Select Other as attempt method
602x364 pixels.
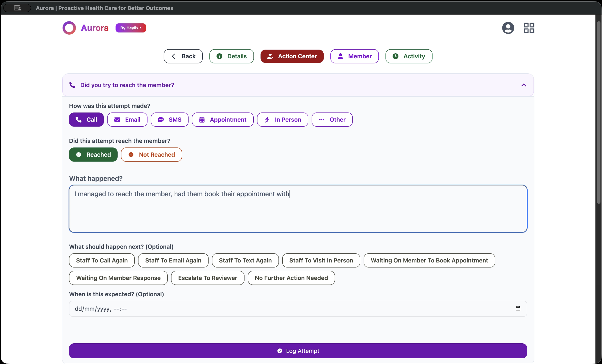pos(332,120)
